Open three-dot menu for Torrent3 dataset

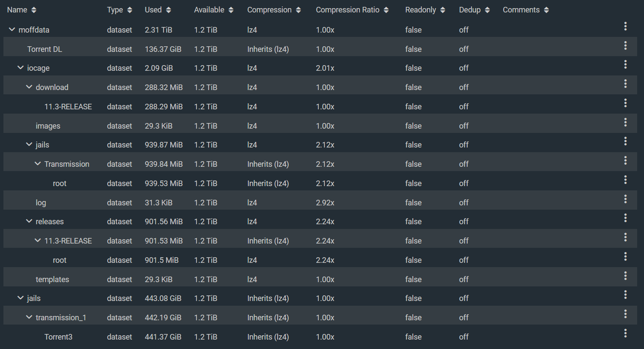point(625,333)
